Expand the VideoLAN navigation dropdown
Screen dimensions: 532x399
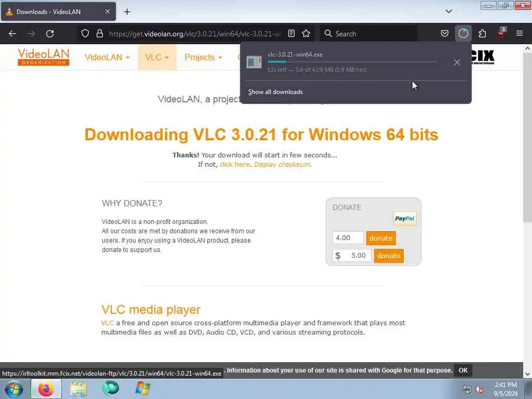pos(107,57)
